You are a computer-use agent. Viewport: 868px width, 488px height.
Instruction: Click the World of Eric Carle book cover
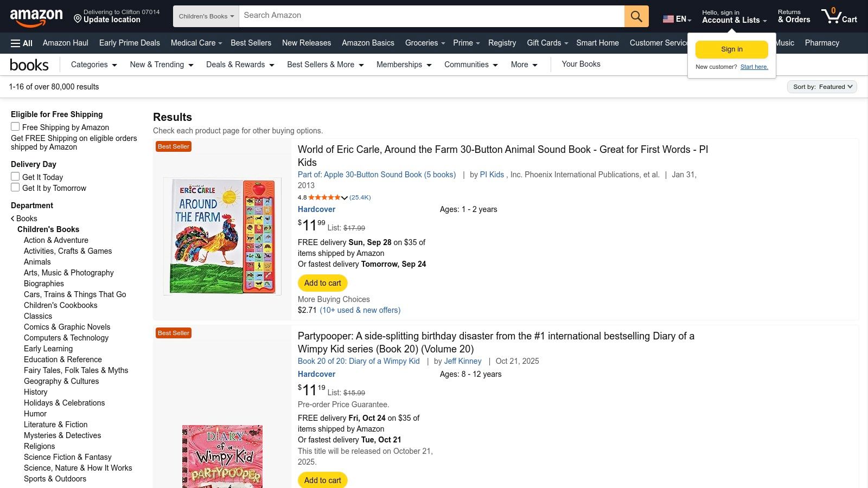click(x=221, y=236)
